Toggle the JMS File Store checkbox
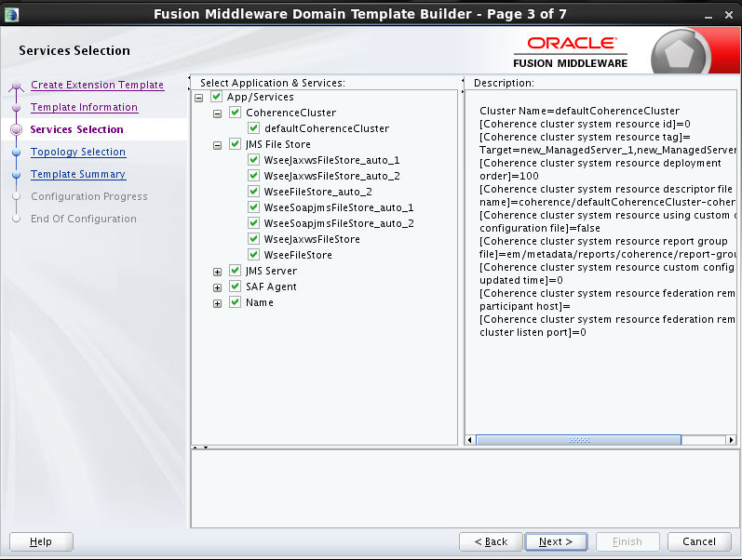Image resolution: width=742 pixels, height=560 pixels. tap(236, 144)
